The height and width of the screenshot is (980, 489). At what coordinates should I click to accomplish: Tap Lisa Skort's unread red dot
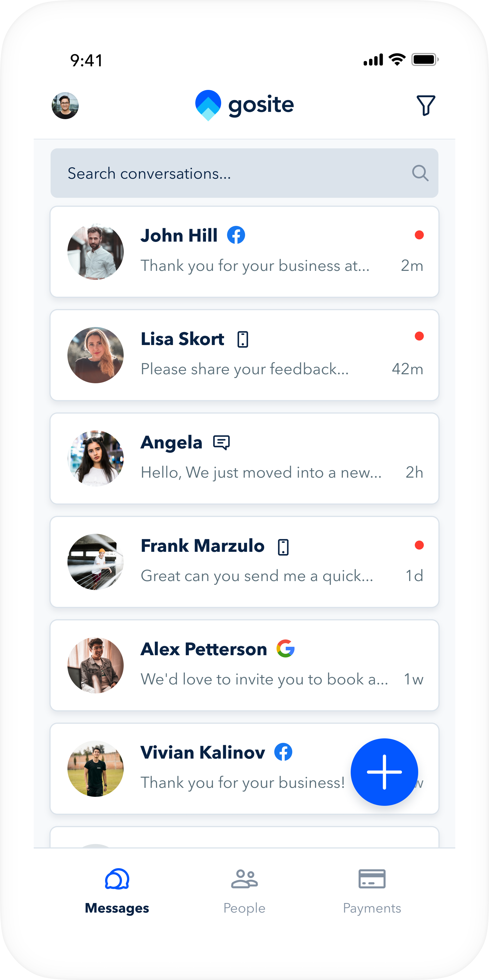pyautogui.click(x=419, y=336)
